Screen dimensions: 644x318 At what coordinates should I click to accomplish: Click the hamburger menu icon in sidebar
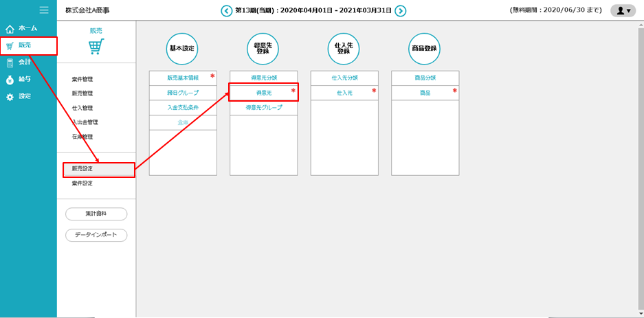click(44, 10)
